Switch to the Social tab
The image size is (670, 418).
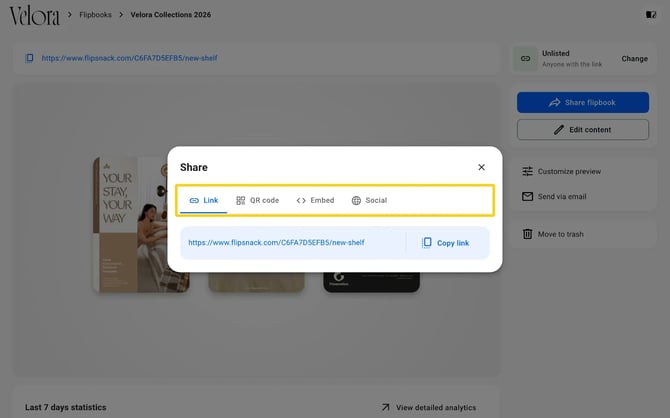[x=369, y=200]
